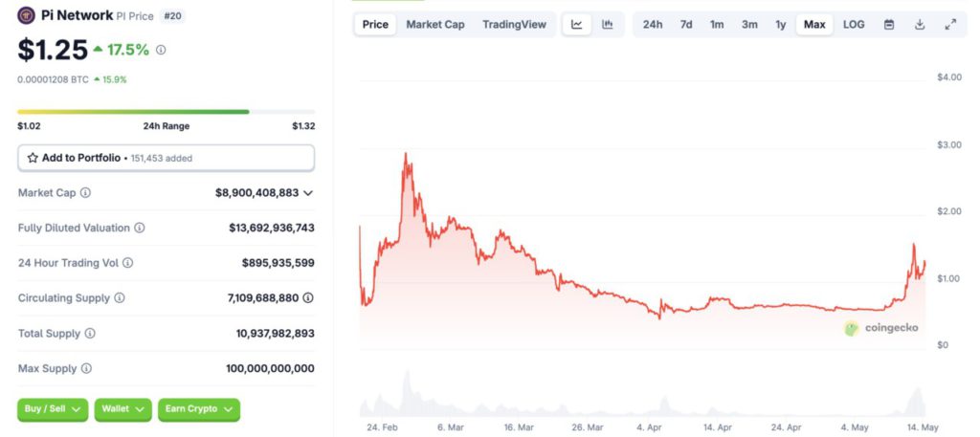Image resolution: width=980 pixels, height=437 pixels.
Task: Expand Market Cap details chevron
Action: [307, 193]
